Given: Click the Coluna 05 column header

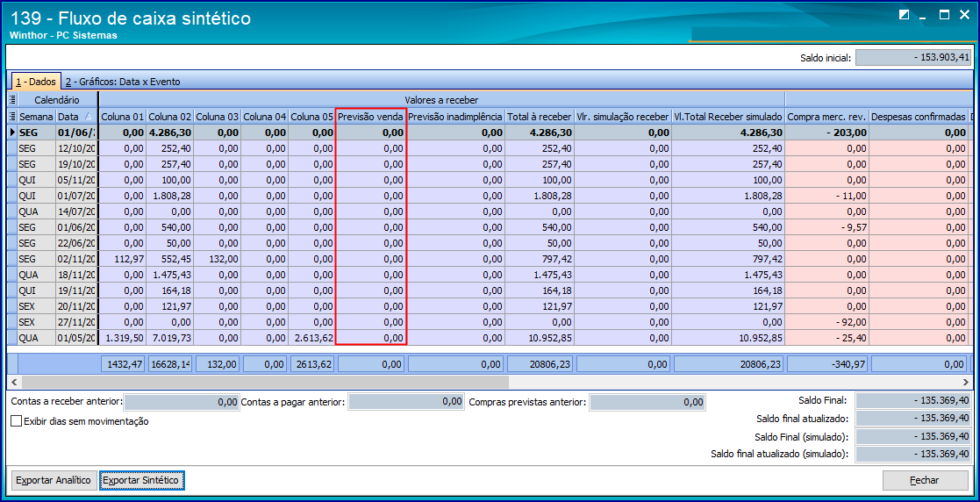Looking at the screenshot, I should tap(312, 116).
